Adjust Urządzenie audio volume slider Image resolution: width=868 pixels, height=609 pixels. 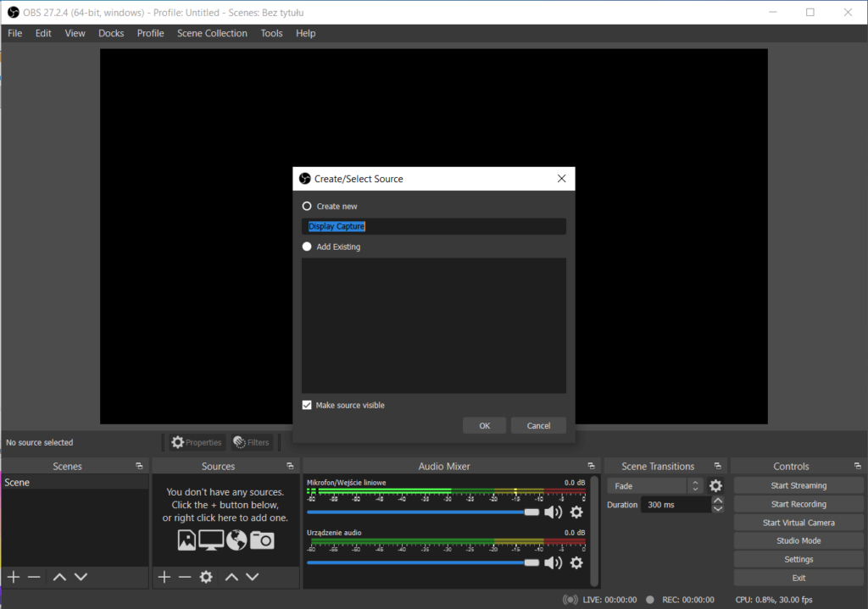coord(423,562)
